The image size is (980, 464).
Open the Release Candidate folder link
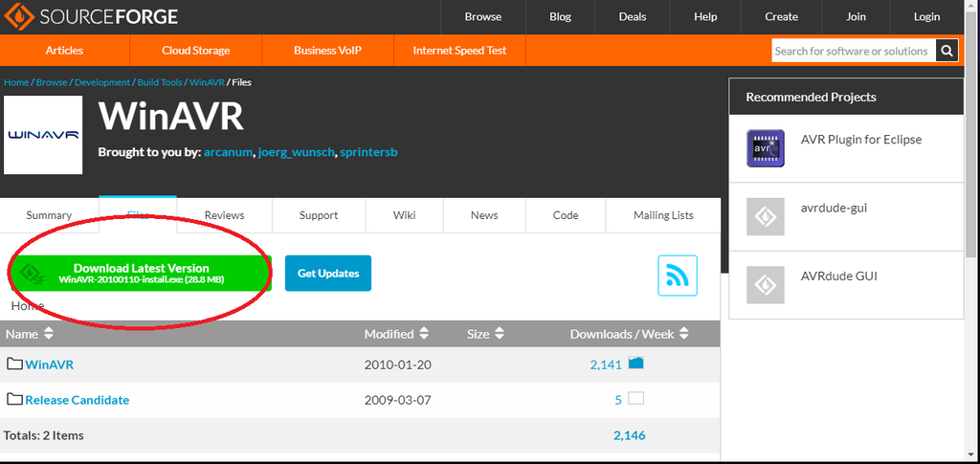(77, 400)
